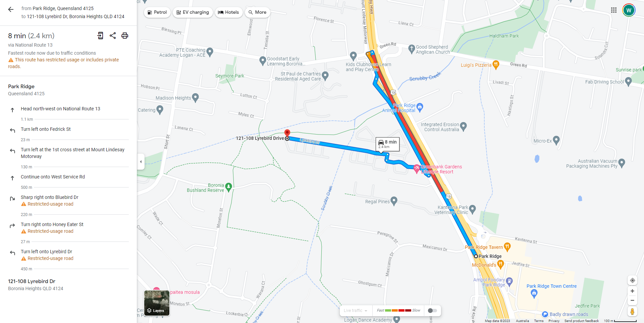This screenshot has height=323, width=644.
Task: Open the More categories chip
Action: [x=258, y=12]
